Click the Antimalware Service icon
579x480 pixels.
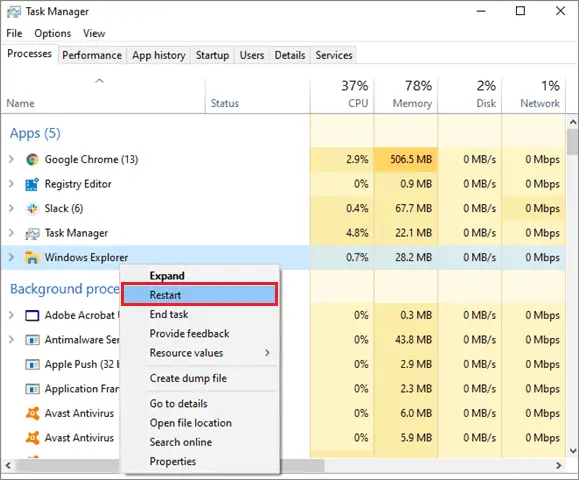[x=32, y=340]
